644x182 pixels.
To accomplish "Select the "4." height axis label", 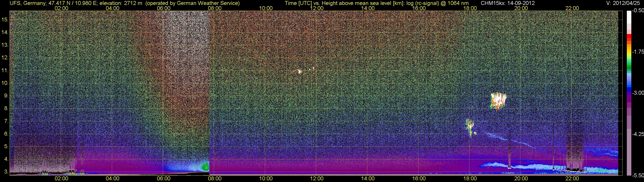I will [x=6, y=159].
